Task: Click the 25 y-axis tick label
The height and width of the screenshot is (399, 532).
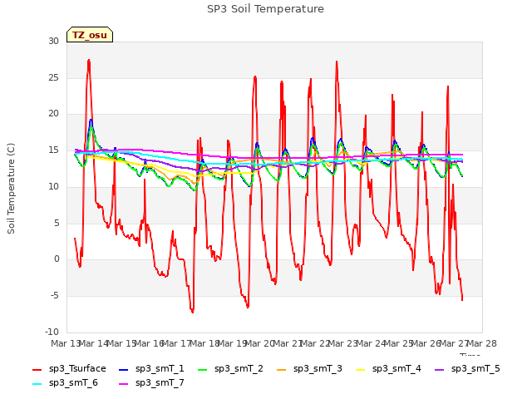Action: point(53,77)
